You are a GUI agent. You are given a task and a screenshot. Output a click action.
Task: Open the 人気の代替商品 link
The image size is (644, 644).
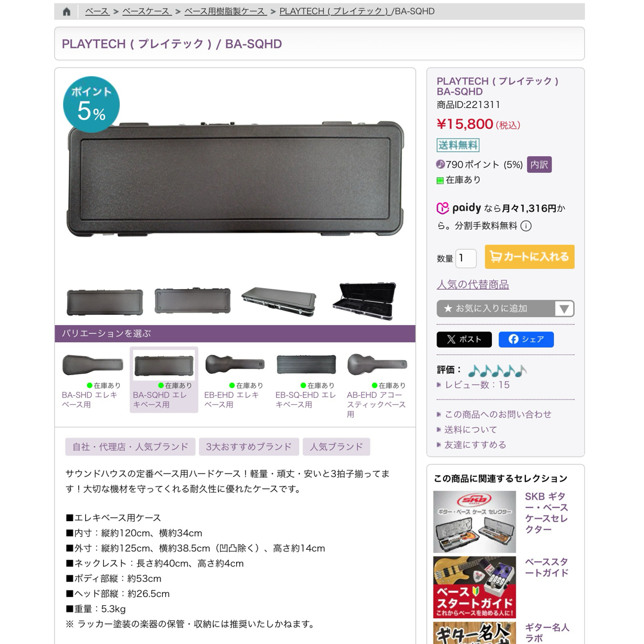click(x=472, y=284)
